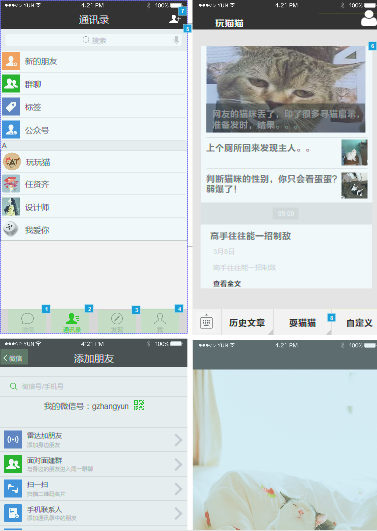Open 新的朋友 via its orange icon
377x531 pixels.
11,61
